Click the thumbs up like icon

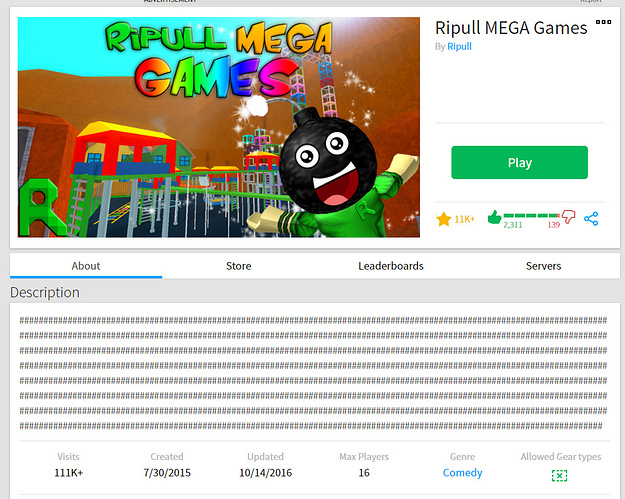coord(494,217)
